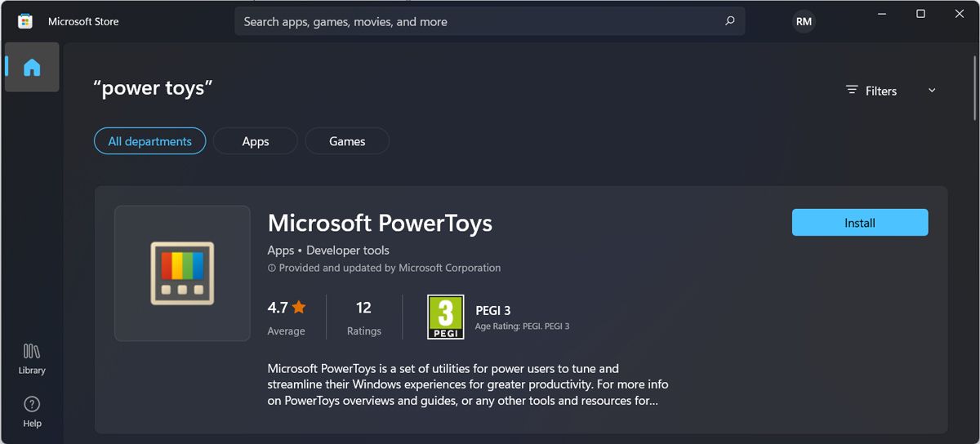
Task: Click the Microsoft PowerToys app icon
Action: pyautogui.click(x=182, y=273)
